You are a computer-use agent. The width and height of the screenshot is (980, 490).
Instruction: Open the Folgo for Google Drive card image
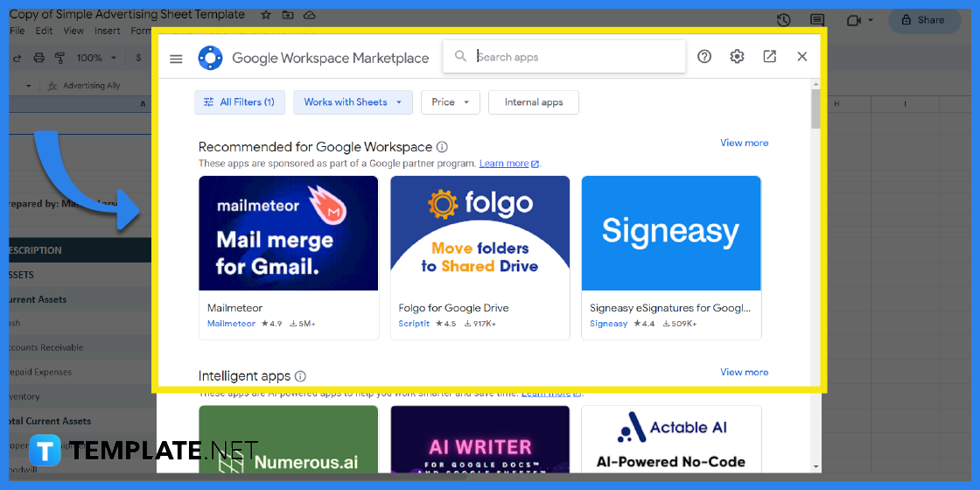480,233
